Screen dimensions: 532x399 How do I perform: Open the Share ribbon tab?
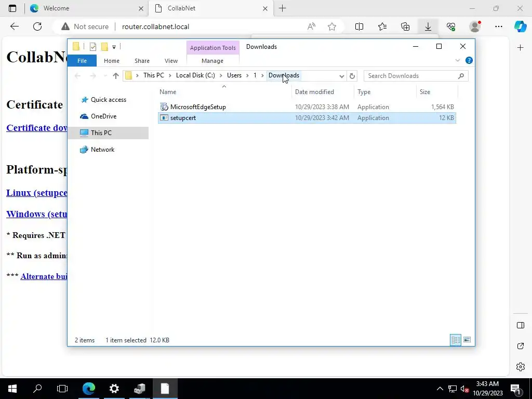coord(142,61)
